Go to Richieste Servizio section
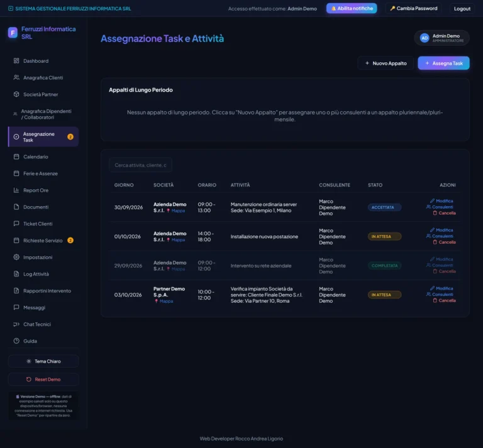Viewport: 483px width, 448px height. 43,240
